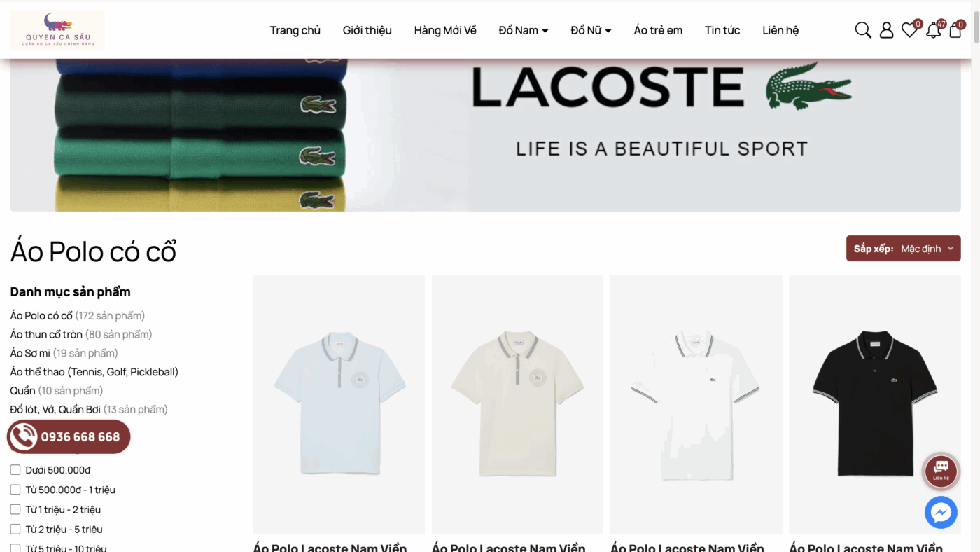Tick the Từ 500.000đ - 1 triệu filter
This screenshot has width=980, height=552.
[15, 490]
